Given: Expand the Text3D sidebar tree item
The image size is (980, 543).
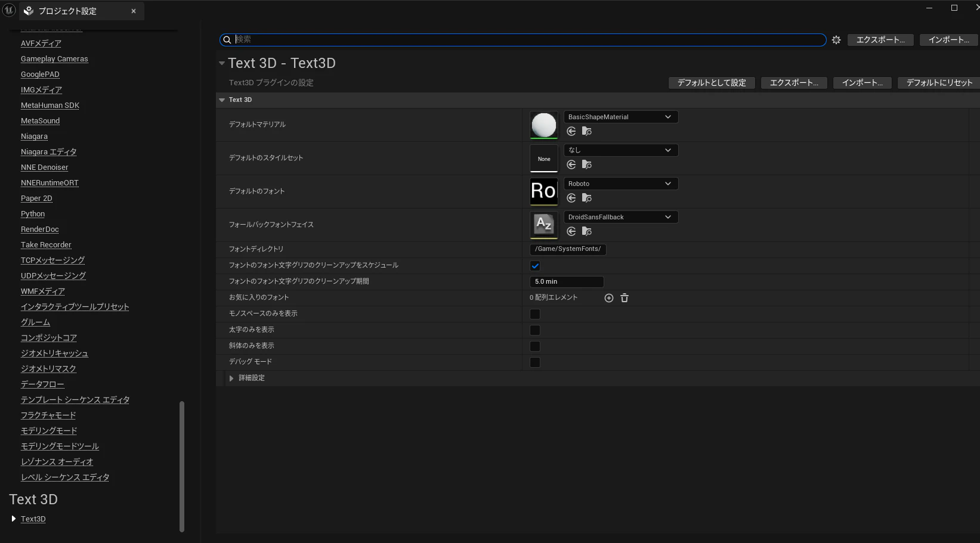Looking at the screenshot, I should click(14, 519).
